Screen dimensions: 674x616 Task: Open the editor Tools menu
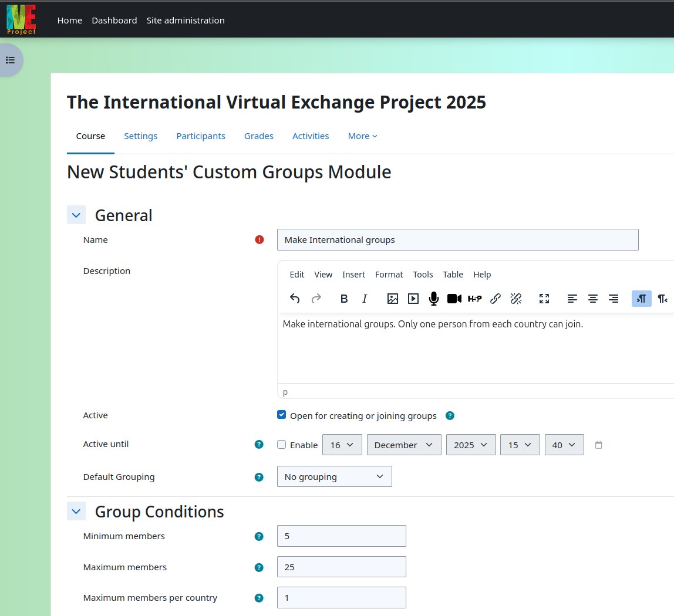[423, 275]
